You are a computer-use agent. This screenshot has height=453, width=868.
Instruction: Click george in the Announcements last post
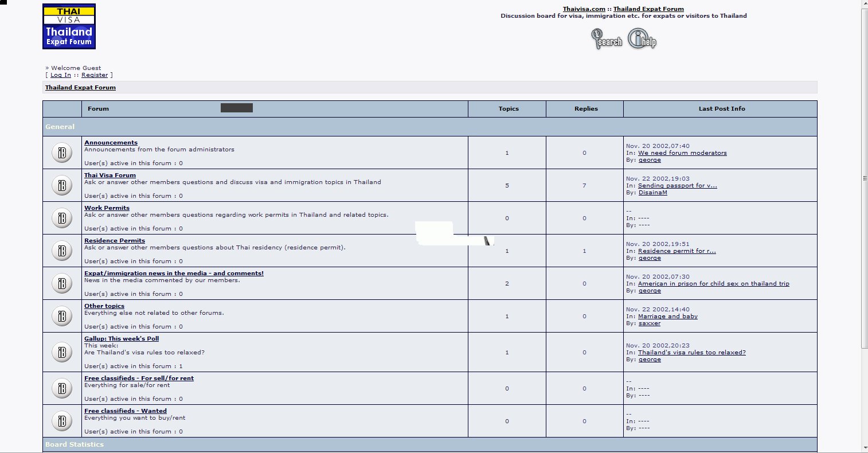click(x=650, y=160)
